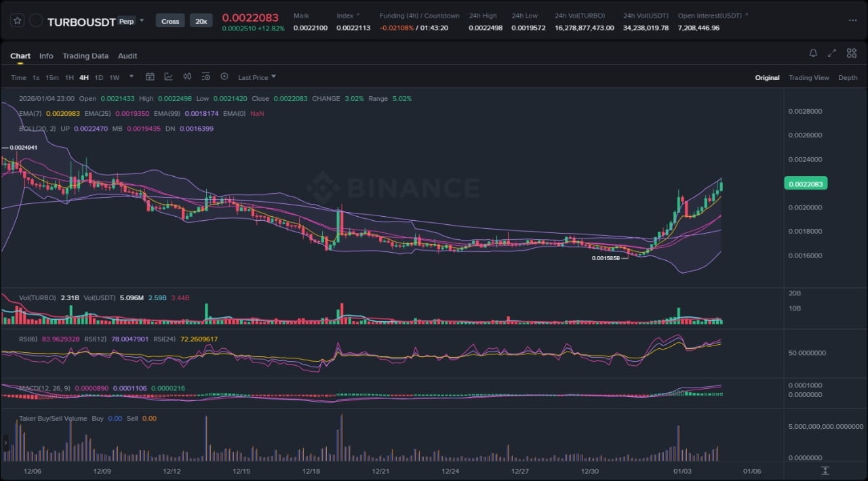868x481 pixels.
Task: Open the Info tab
Action: point(46,56)
